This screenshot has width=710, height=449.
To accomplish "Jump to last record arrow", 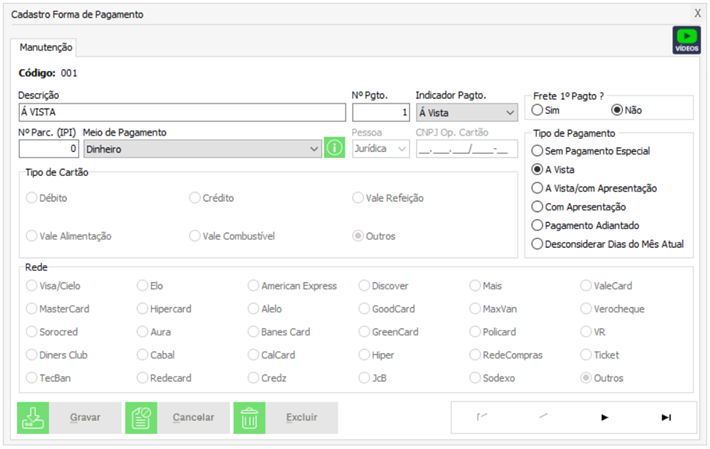I will (666, 417).
